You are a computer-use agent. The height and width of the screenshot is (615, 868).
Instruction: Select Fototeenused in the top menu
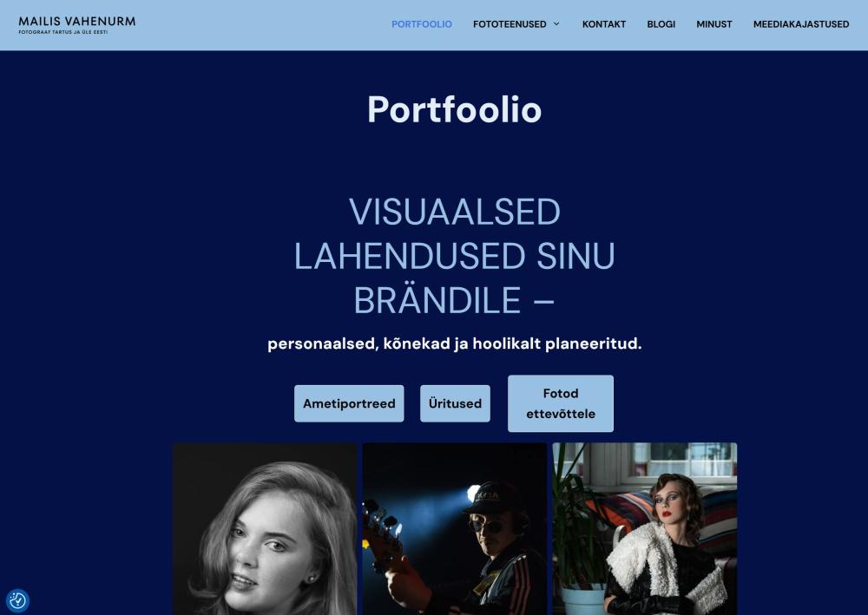510,24
